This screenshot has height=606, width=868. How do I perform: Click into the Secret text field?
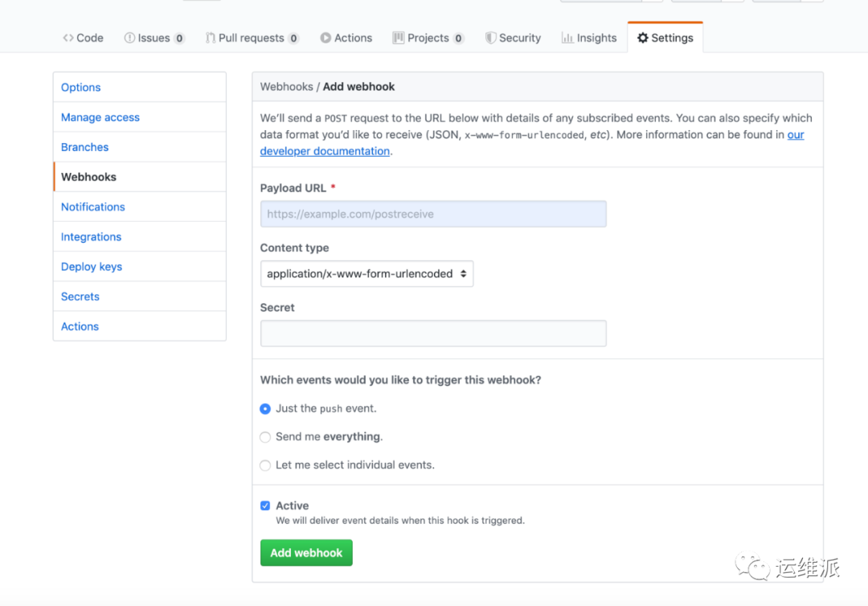(x=433, y=334)
